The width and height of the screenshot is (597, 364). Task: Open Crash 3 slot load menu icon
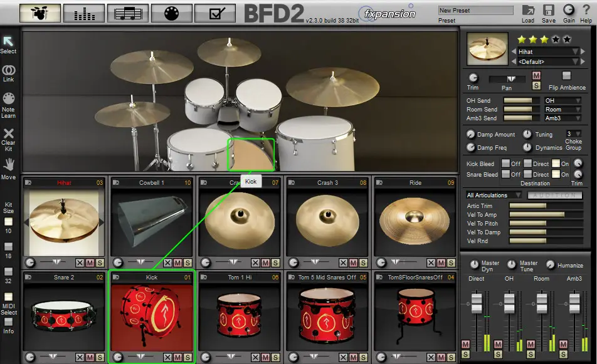[x=292, y=182]
